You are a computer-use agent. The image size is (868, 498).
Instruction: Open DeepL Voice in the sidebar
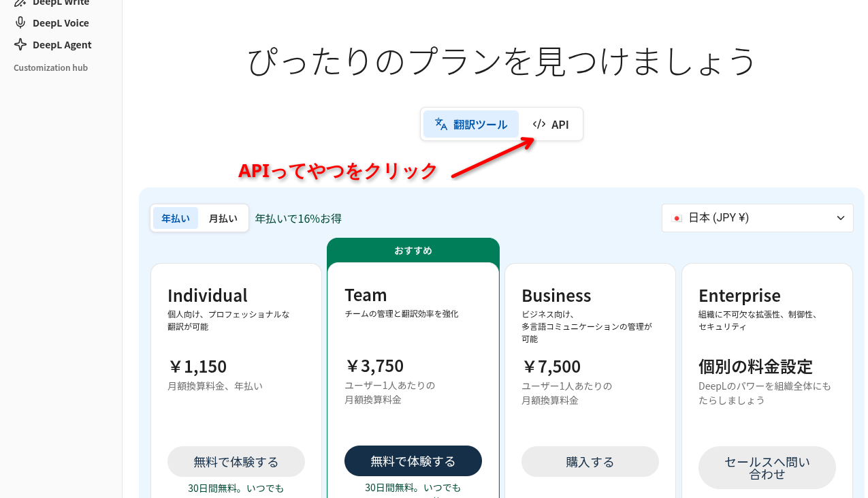pyautogui.click(x=61, y=22)
